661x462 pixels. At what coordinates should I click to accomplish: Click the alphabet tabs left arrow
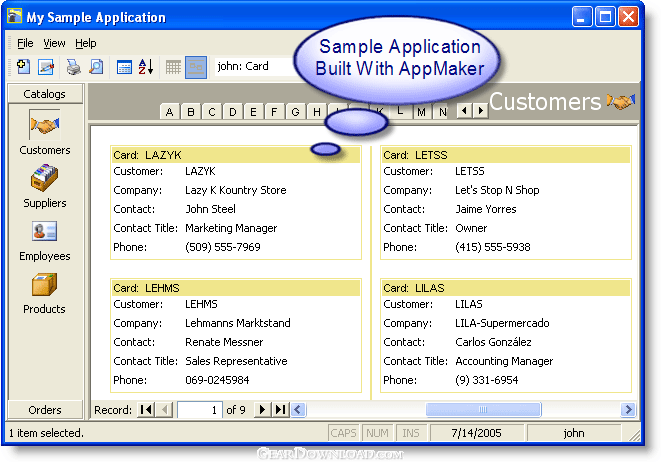[464, 111]
